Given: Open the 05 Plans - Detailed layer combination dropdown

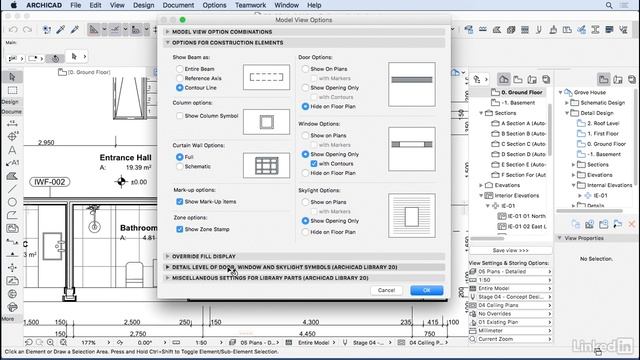Looking at the screenshot, I should pos(511,271).
